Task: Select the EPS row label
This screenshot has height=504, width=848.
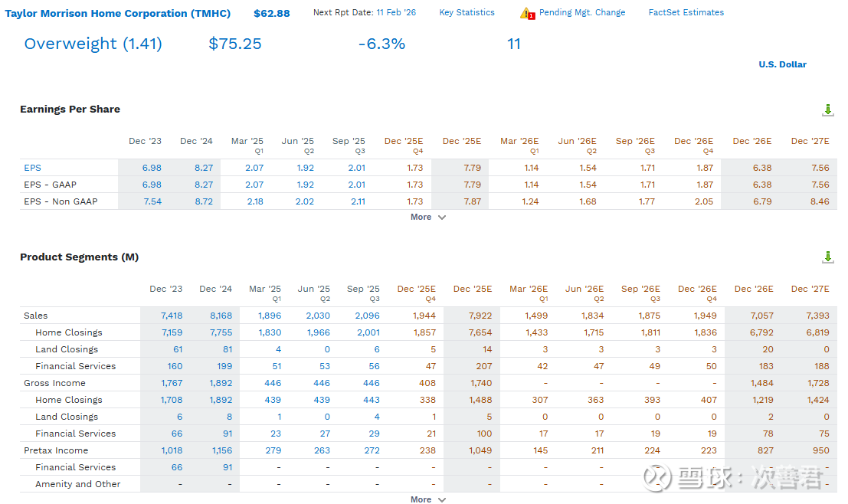Action: point(32,168)
